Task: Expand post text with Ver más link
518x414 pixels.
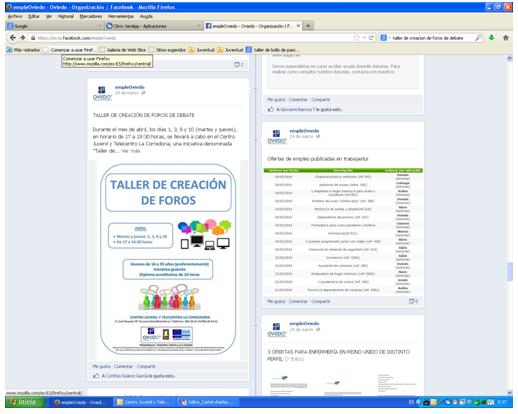Action: tap(131, 151)
